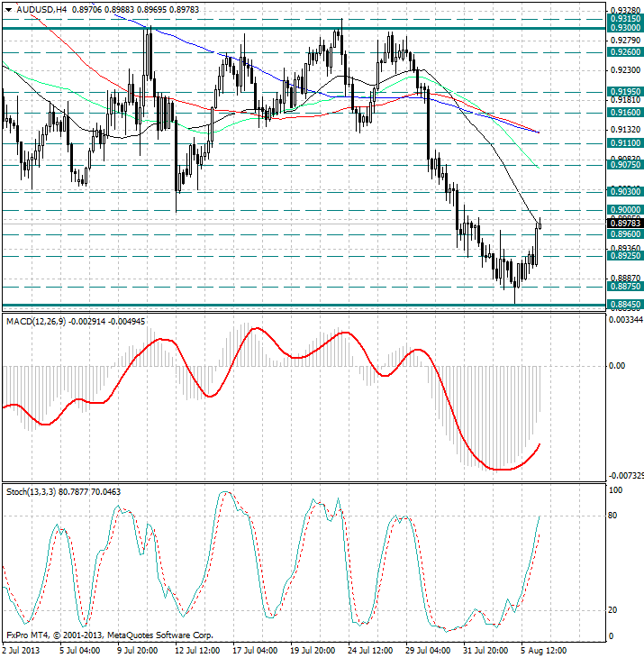Click the 0.90000 price level label
This screenshot has height=658, width=644.
(625, 210)
